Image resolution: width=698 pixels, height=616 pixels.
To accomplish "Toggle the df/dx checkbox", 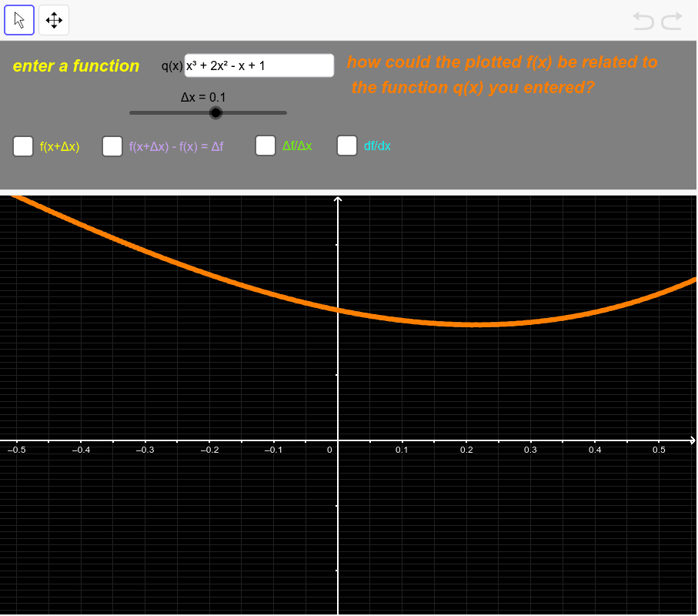I will pyautogui.click(x=347, y=146).
